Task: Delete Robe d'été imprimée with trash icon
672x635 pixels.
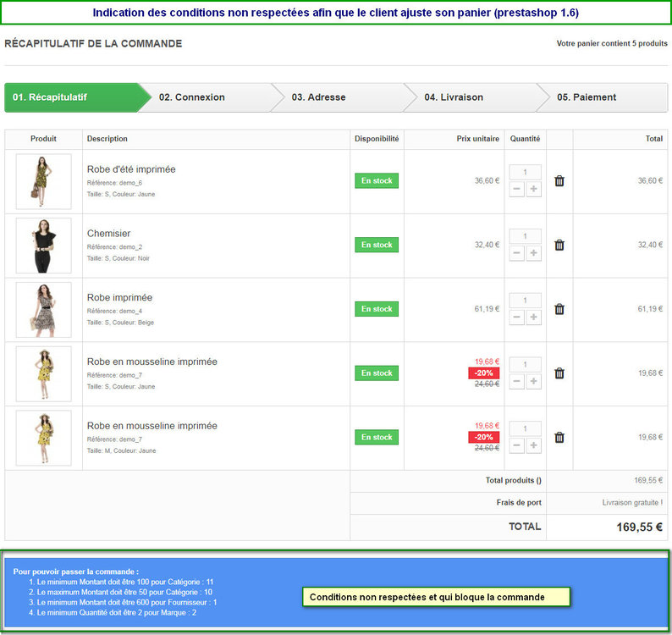Action: pyautogui.click(x=559, y=181)
